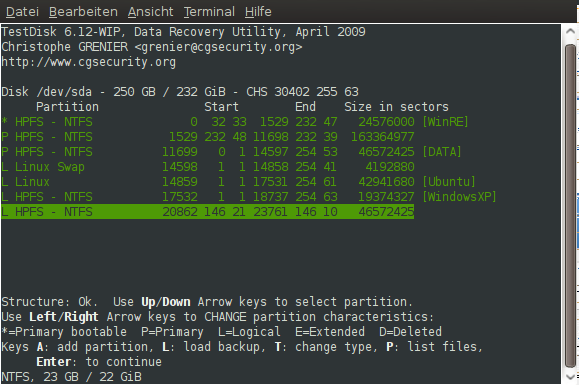
Task: Click the scrollbar up arrow
Action: pos(570,32)
